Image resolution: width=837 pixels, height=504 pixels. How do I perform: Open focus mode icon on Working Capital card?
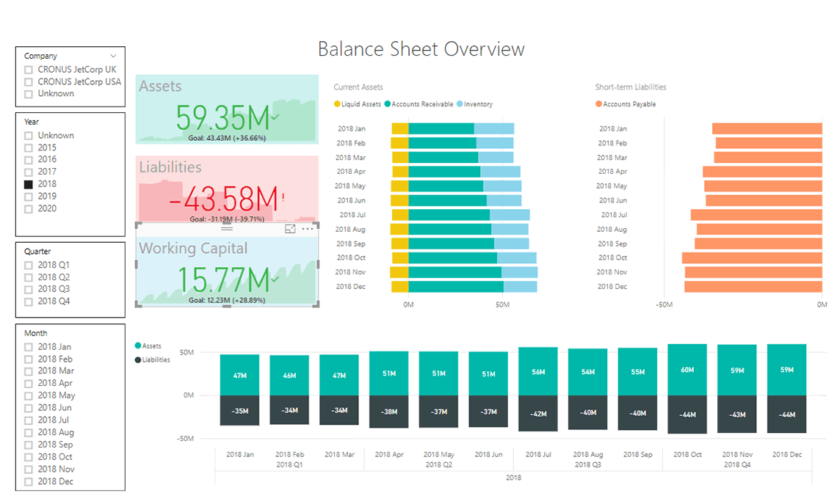[290, 229]
